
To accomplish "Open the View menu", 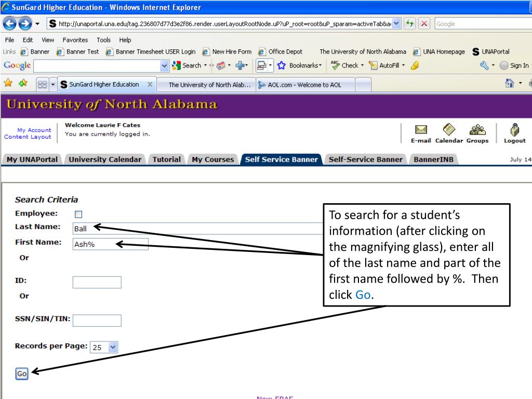I will tap(48, 39).
